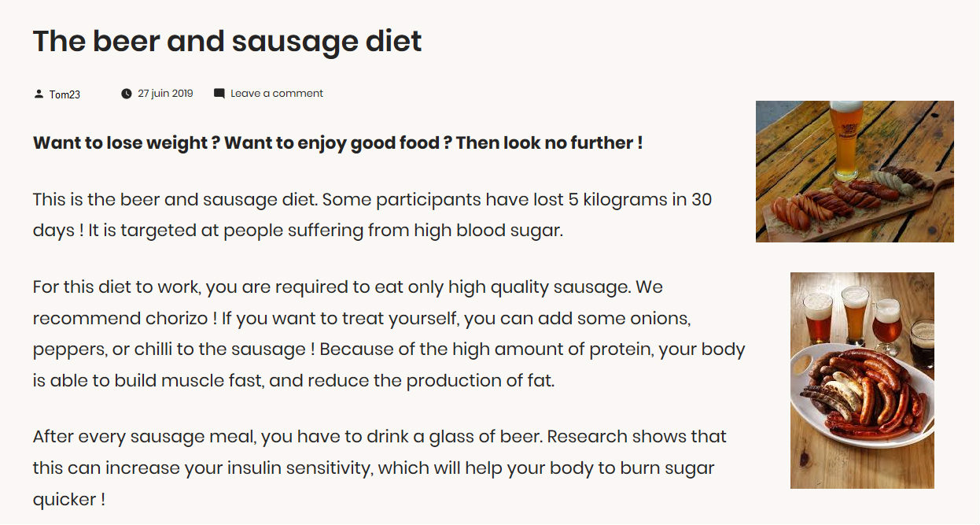Click the clock icon beside the date
Image resolution: width=980 pixels, height=525 pixels.
(x=127, y=94)
